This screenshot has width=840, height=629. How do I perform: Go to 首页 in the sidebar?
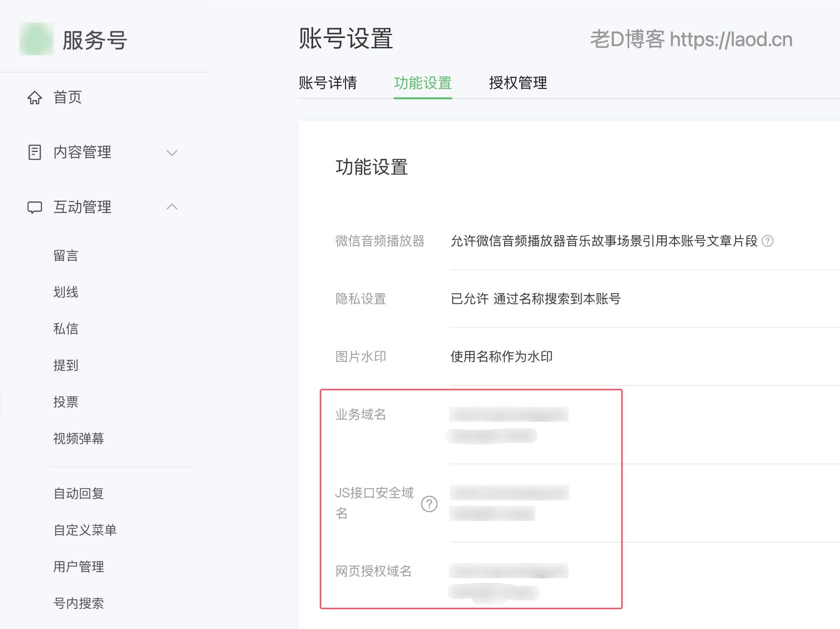[x=68, y=97]
